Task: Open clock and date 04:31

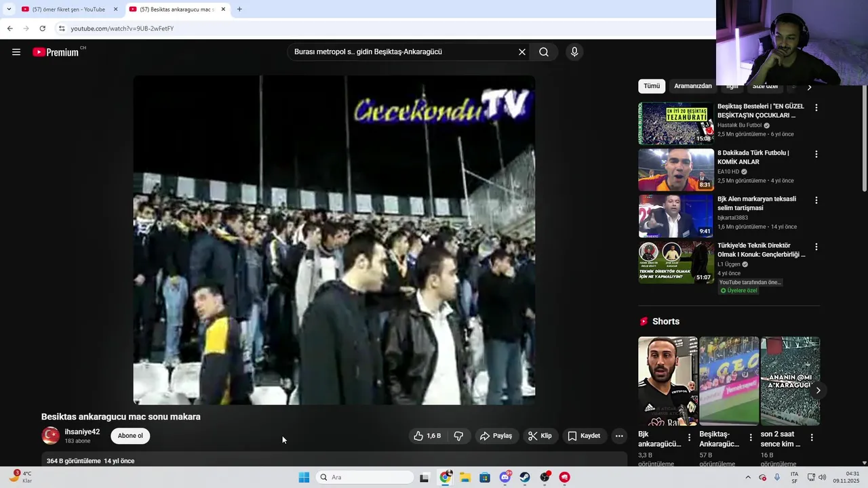Action: pos(847,477)
